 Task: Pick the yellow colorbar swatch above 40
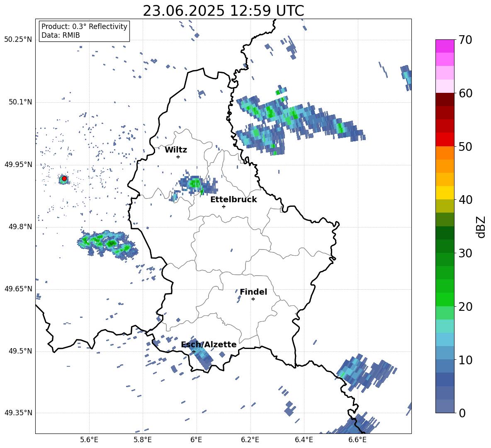445,193
